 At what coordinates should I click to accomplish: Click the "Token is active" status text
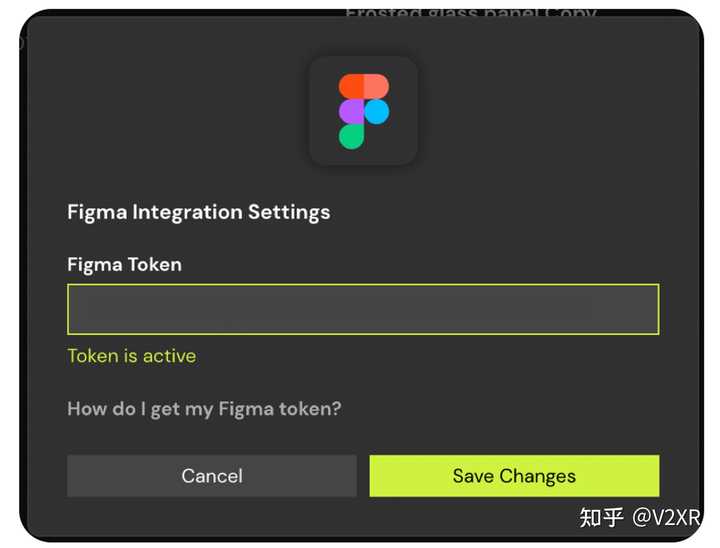click(131, 356)
